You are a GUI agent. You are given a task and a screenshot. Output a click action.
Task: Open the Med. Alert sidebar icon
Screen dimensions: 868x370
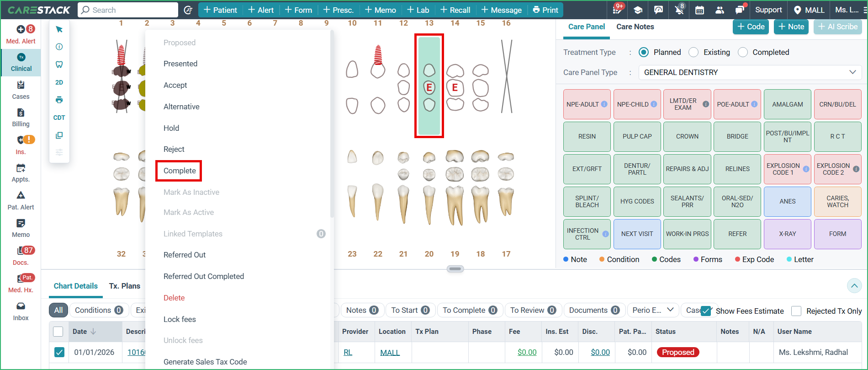click(x=21, y=34)
